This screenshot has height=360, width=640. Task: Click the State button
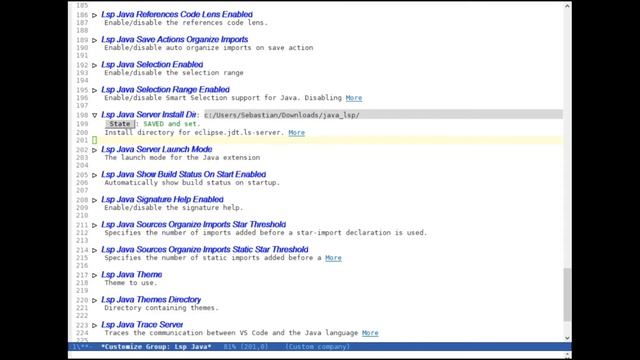(120, 124)
